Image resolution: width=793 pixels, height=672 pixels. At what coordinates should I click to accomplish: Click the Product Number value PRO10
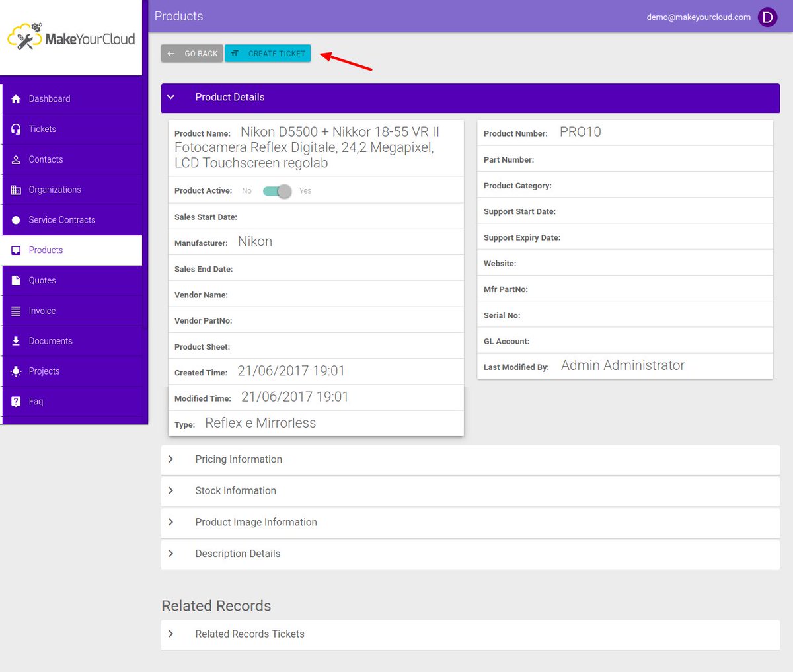pos(580,132)
